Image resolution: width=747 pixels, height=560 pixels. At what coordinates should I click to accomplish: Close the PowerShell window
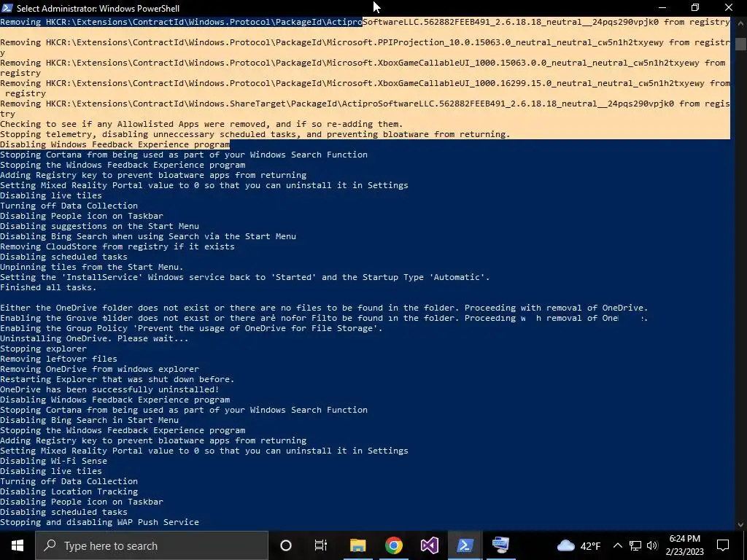pos(729,8)
